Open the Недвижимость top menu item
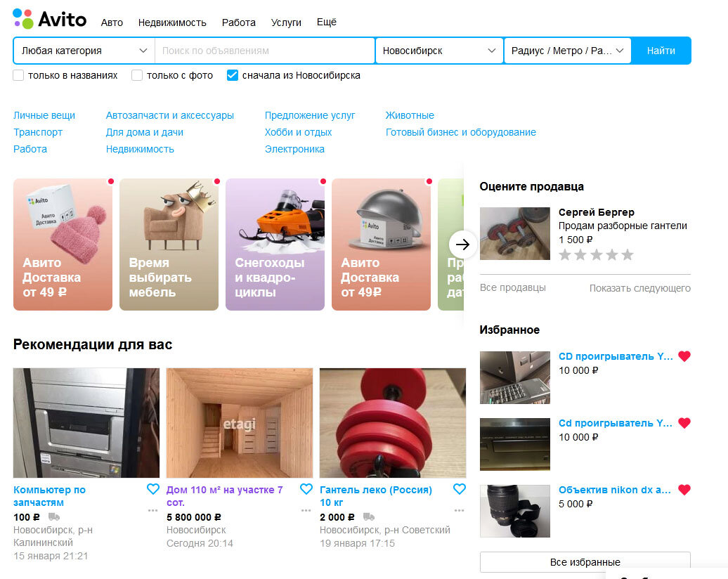728x579 pixels. pyautogui.click(x=172, y=22)
